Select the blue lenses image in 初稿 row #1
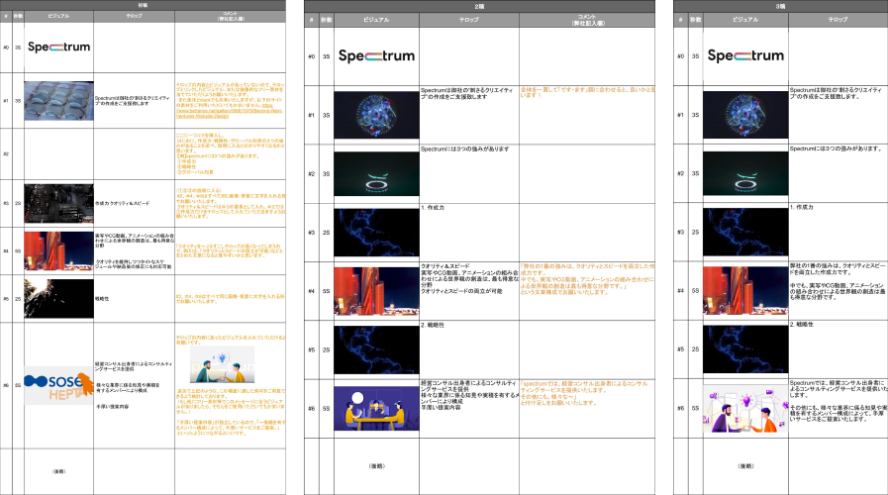The height and width of the screenshot is (495, 888). [59, 101]
